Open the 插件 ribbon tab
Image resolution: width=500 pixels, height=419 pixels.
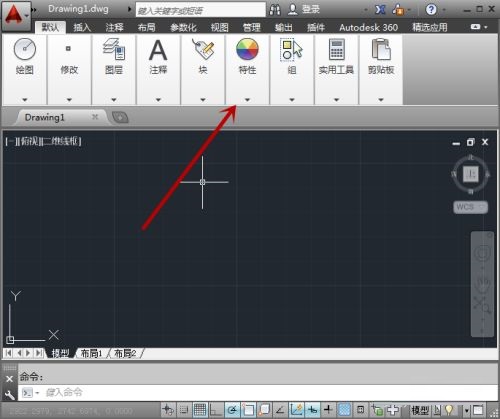(x=316, y=27)
